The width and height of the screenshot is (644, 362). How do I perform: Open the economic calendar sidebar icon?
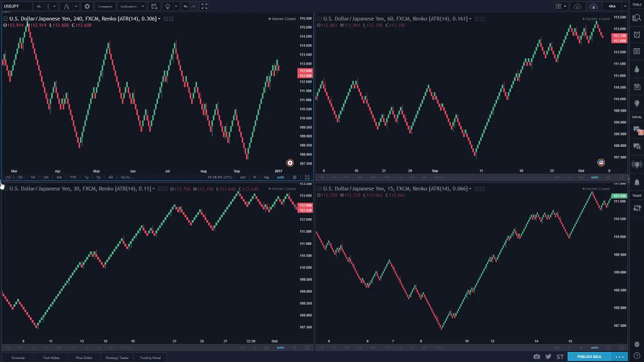(x=637, y=86)
